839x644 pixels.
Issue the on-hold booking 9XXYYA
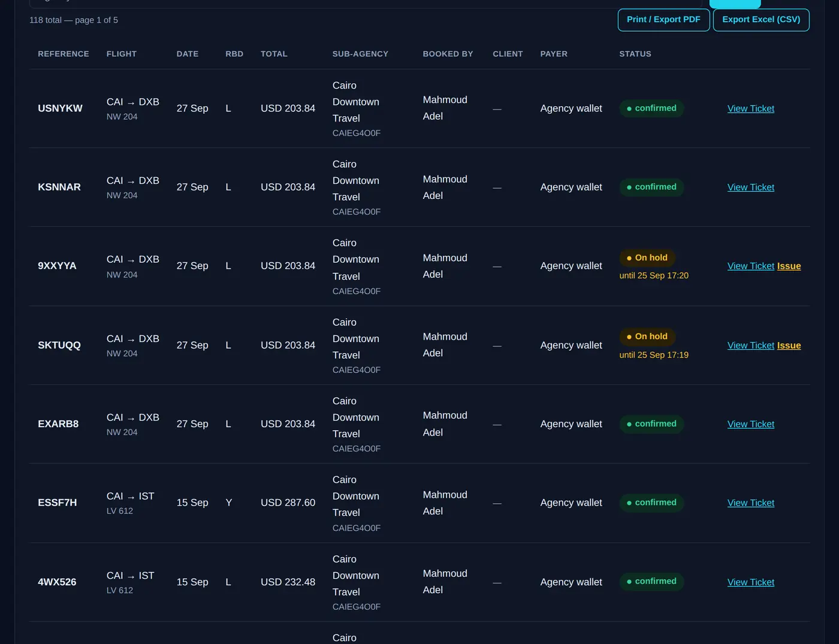click(x=789, y=266)
